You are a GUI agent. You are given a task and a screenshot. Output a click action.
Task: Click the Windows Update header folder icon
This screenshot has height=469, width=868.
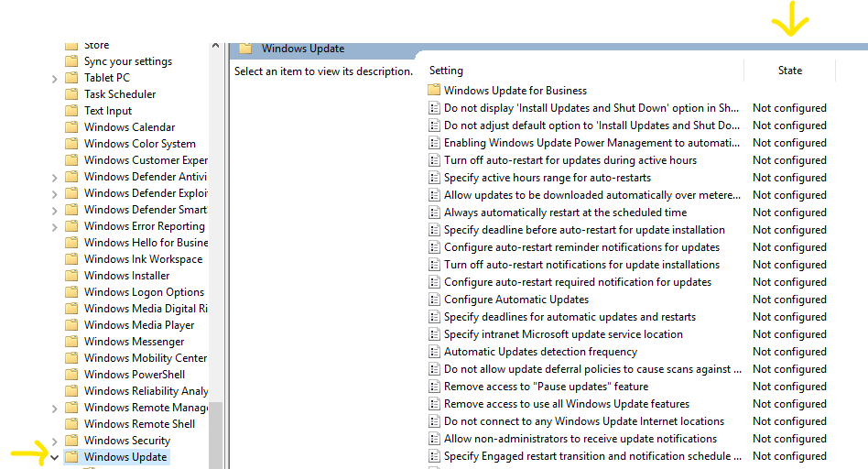pos(245,49)
